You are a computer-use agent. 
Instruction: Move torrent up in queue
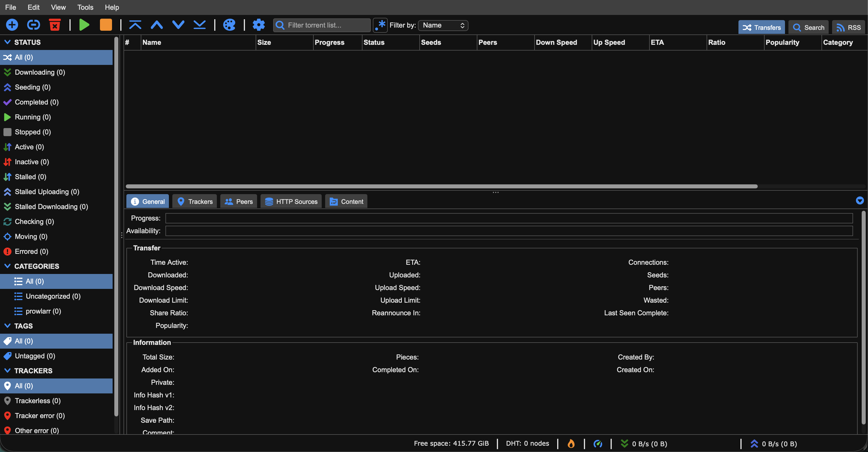coord(157,25)
